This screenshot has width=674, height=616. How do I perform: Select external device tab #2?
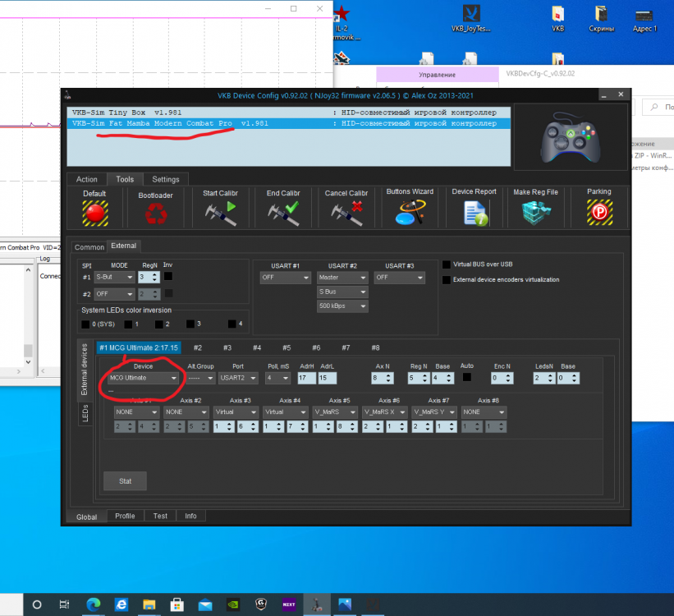(198, 347)
